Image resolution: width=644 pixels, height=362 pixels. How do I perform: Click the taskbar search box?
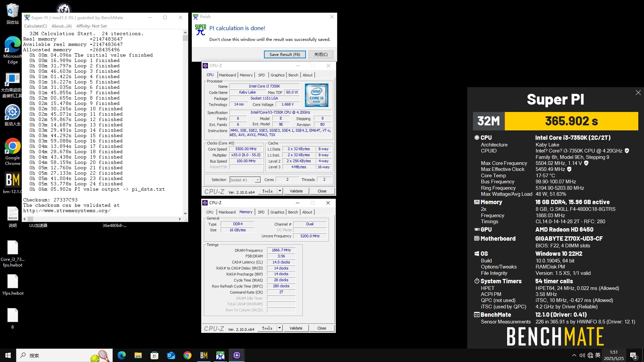(64, 355)
